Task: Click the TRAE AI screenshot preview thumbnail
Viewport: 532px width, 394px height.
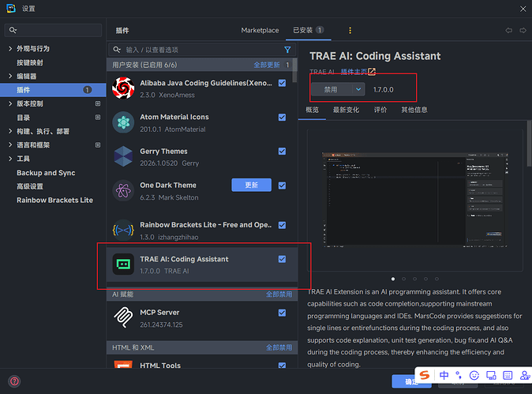Action: (414, 200)
